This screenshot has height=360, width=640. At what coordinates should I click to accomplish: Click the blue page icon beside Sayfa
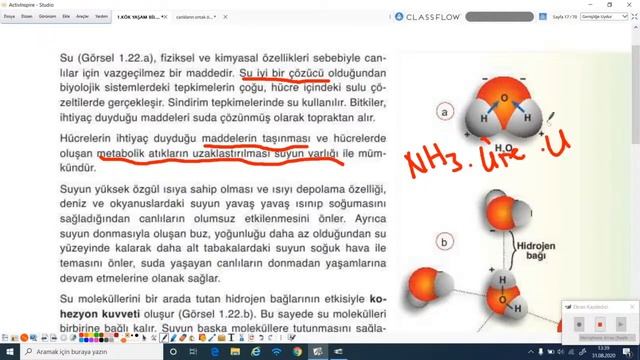(x=542, y=17)
